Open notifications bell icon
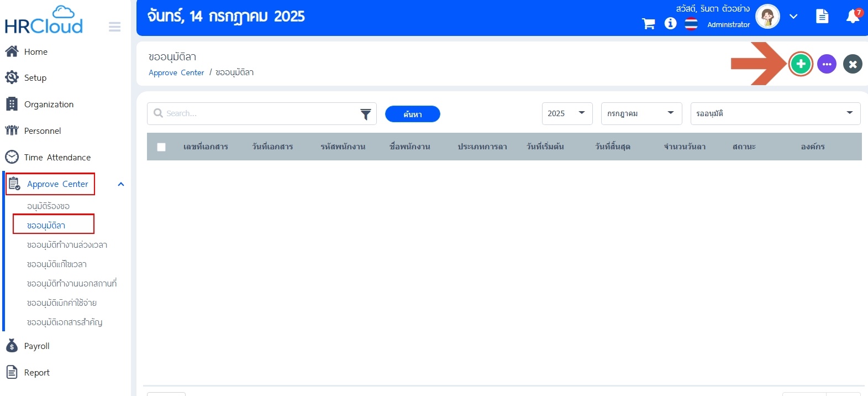The width and height of the screenshot is (868, 396). [853, 17]
